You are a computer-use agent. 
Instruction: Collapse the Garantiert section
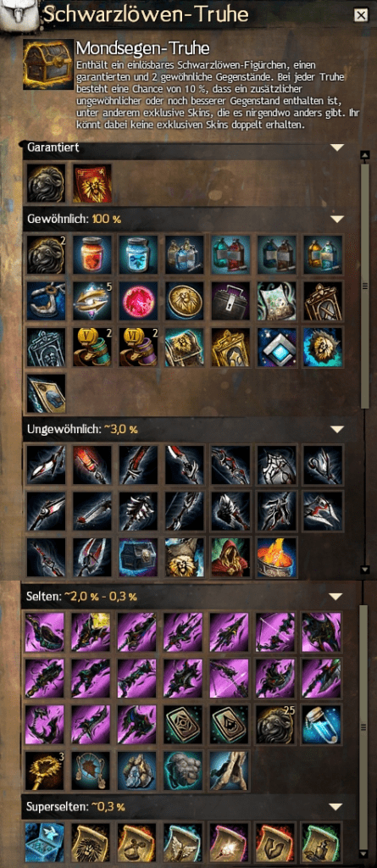click(x=336, y=147)
